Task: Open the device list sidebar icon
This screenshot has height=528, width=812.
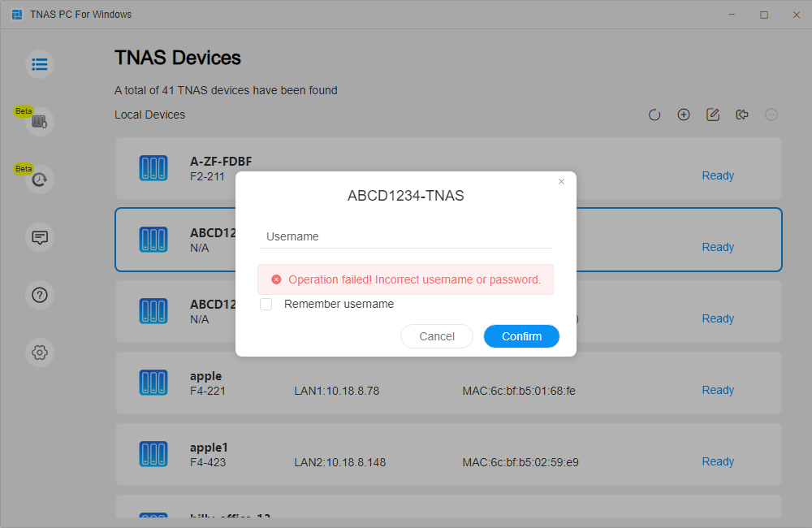Action: (40, 64)
